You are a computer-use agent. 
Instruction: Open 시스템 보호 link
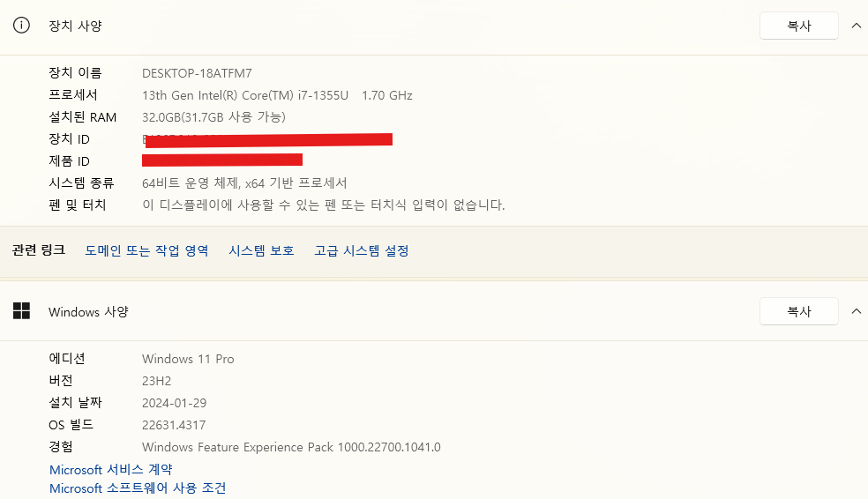coord(261,250)
